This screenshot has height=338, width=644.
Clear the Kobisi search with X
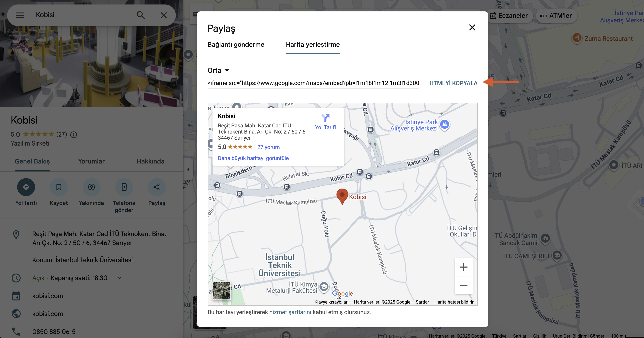point(164,15)
